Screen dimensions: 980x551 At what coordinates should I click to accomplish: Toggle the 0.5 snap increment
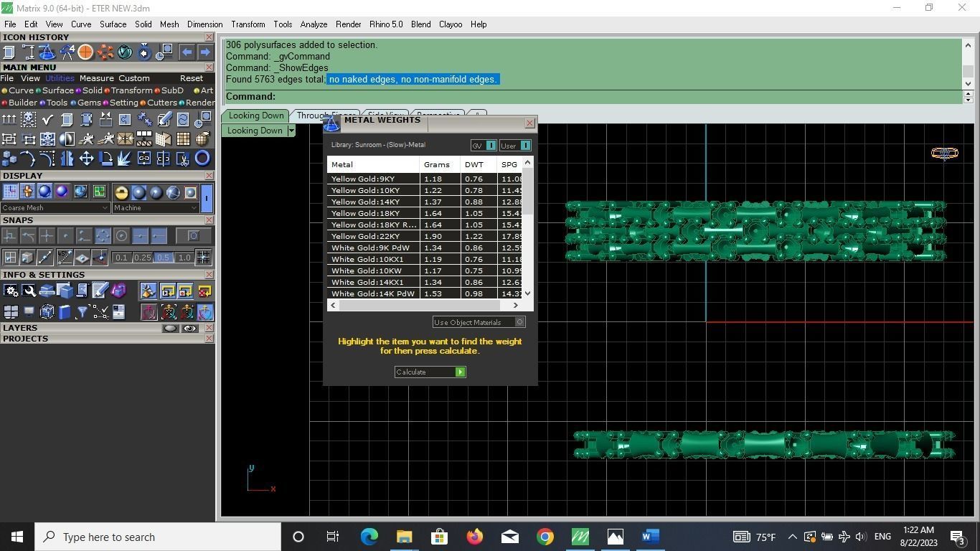pyautogui.click(x=164, y=258)
